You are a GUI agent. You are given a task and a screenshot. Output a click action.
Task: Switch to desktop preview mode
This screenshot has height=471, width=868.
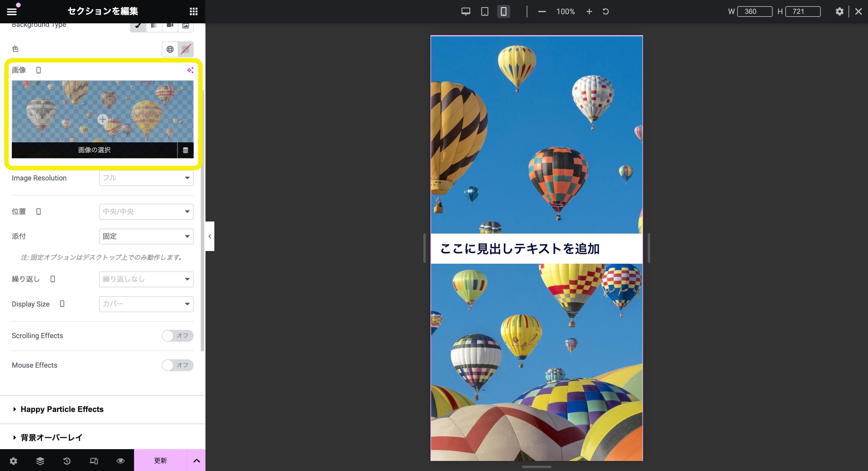tap(466, 12)
